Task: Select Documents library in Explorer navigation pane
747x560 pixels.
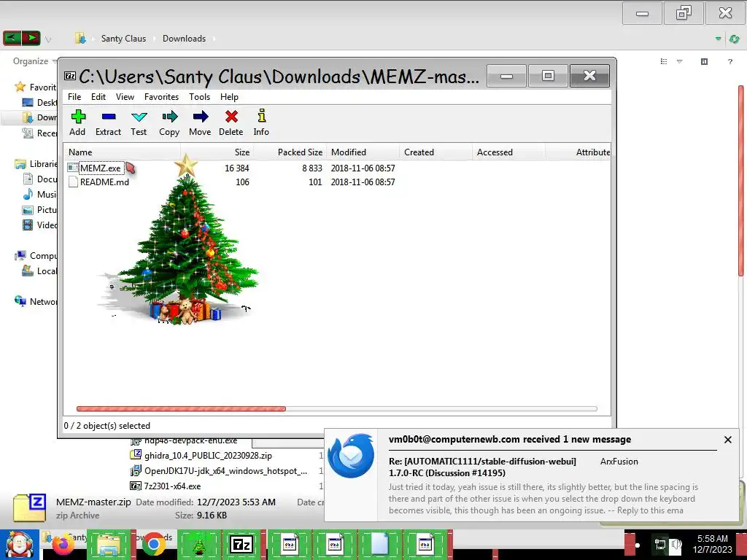Action: (x=40, y=179)
